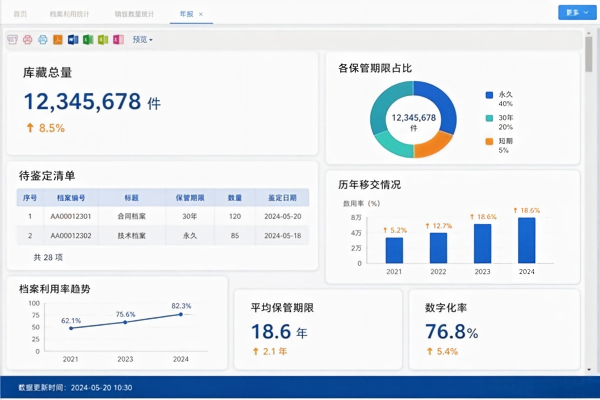Click the 30年 teal legend swatch
Image resolution: width=600 pixels, height=400 pixels.
click(489, 118)
